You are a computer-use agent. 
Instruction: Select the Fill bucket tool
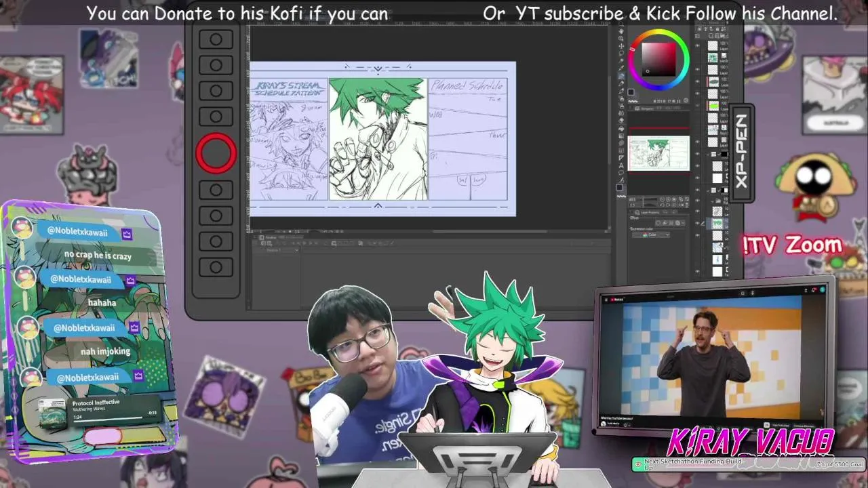pyautogui.click(x=621, y=127)
